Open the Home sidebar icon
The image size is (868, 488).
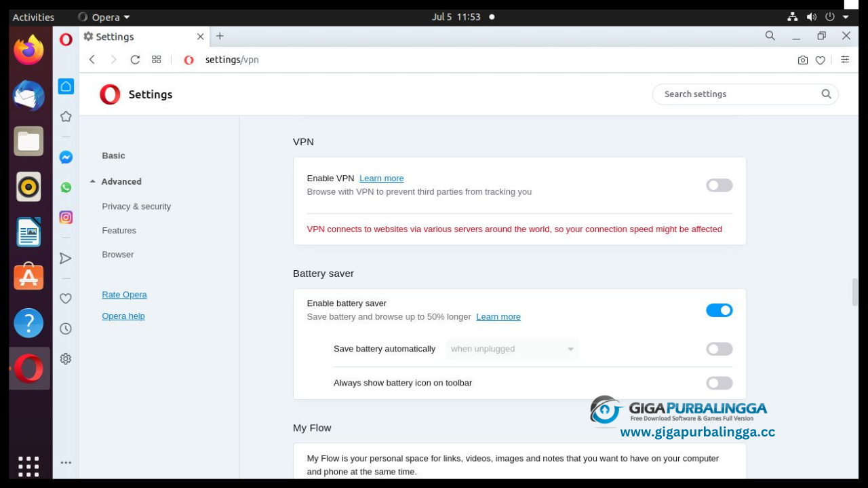pyautogui.click(x=66, y=86)
